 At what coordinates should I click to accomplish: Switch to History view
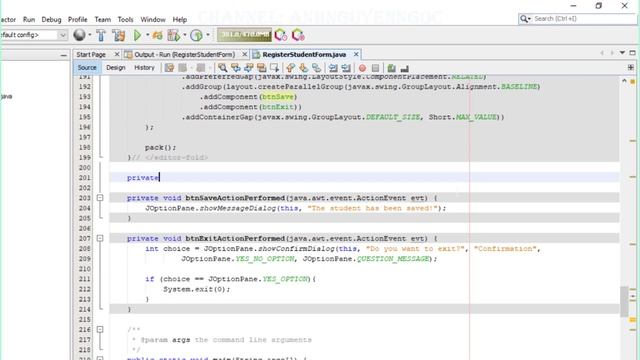[x=144, y=68]
